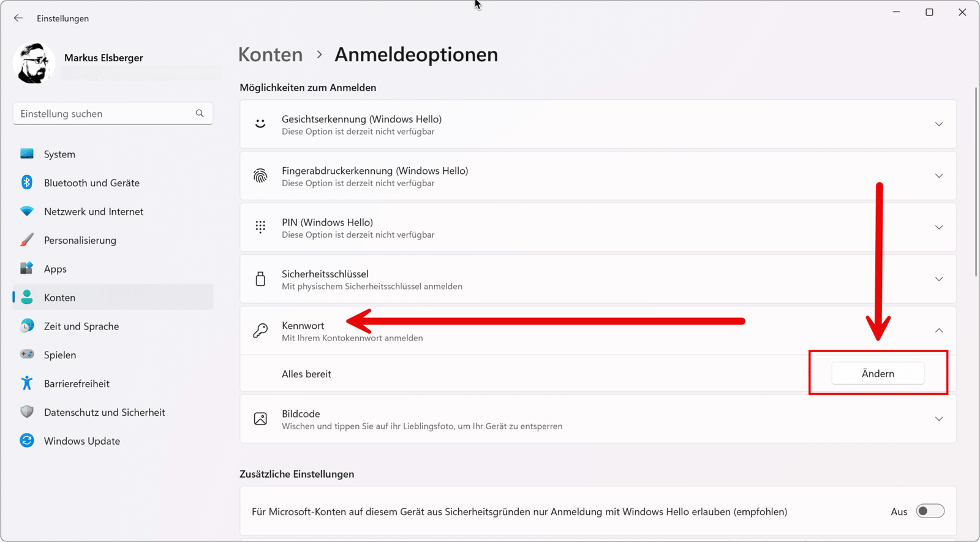Image resolution: width=980 pixels, height=542 pixels.
Task: Click the Bildcode picture icon
Action: [261, 419]
